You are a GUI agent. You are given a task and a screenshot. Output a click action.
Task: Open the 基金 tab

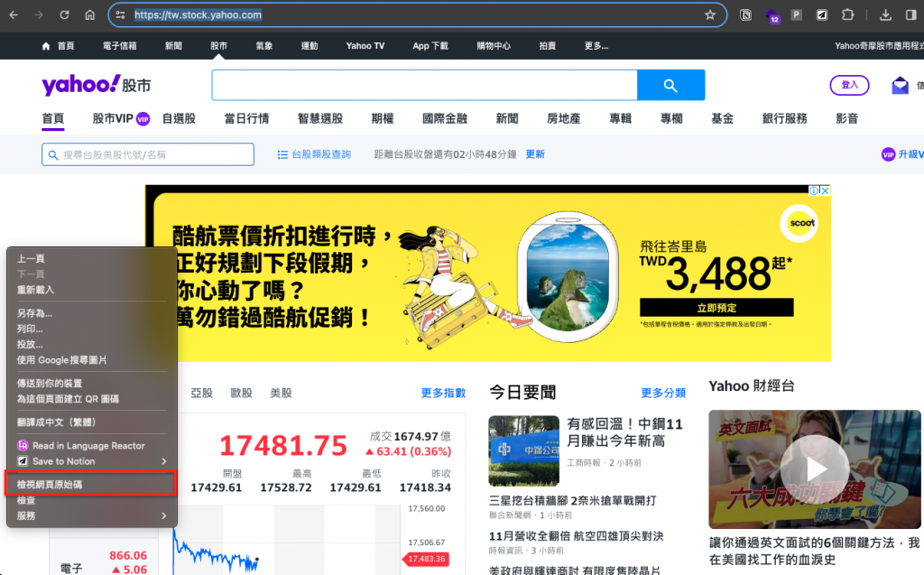723,118
